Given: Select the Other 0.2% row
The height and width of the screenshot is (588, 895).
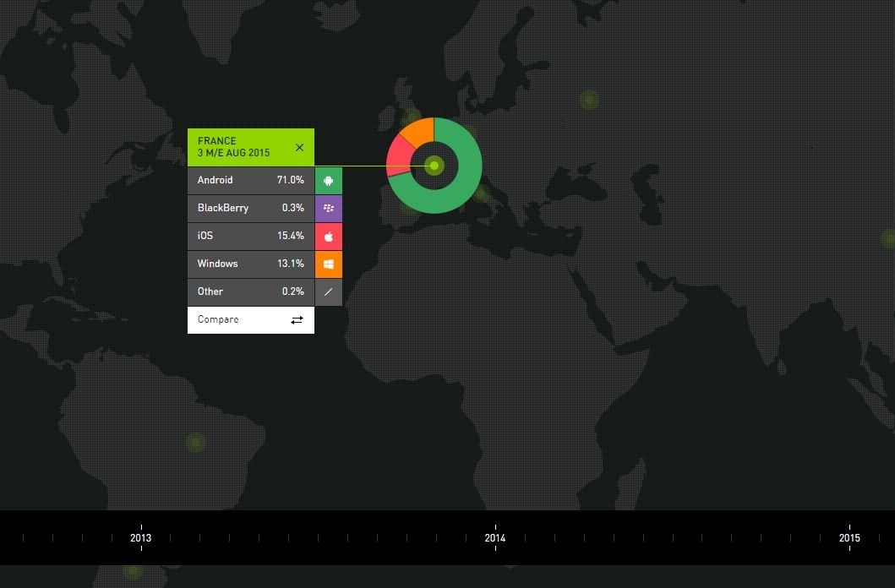Looking at the screenshot, I should tap(250, 292).
